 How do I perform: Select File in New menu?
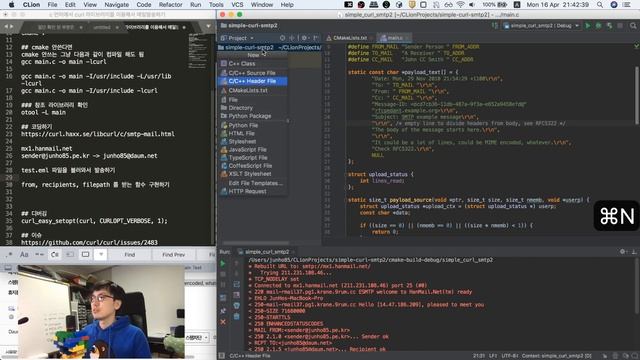coord(253,100)
